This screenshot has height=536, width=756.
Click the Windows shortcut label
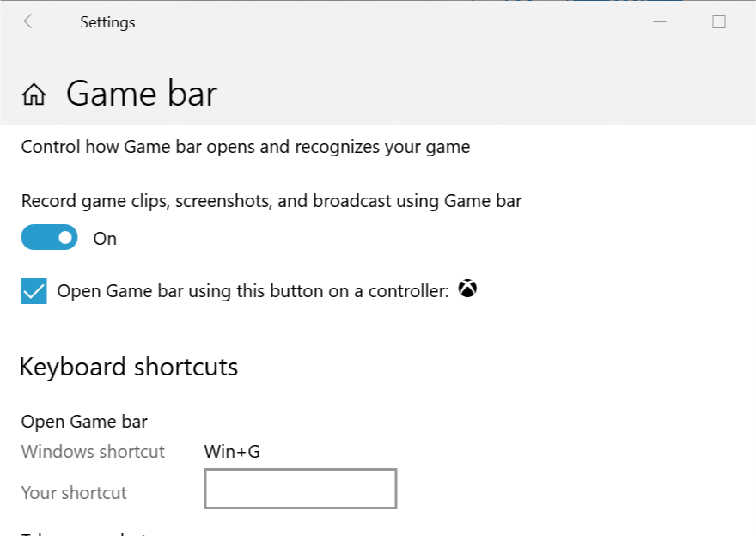click(x=93, y=452)
